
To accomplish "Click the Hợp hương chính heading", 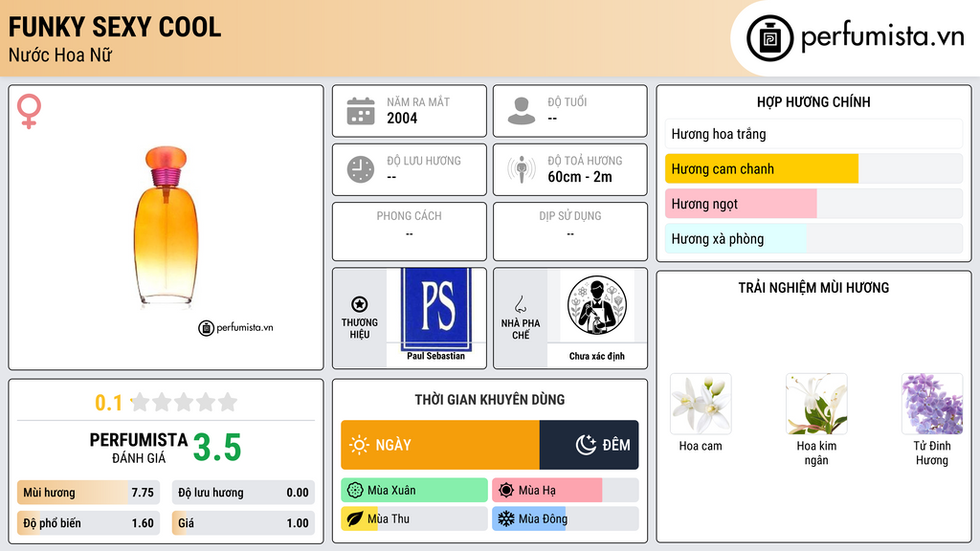I will pos(813,101).
